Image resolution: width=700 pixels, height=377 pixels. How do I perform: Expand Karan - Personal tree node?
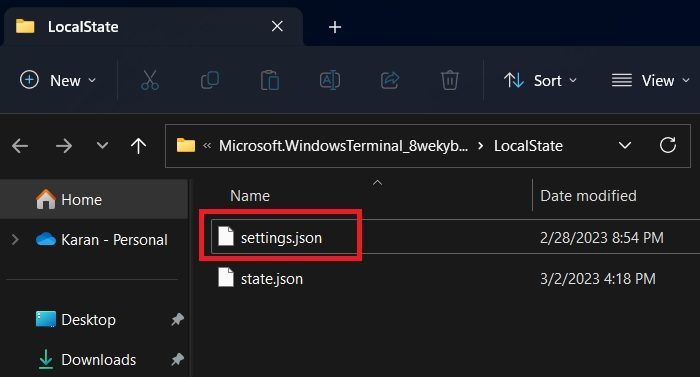click(x=15, y=240)
